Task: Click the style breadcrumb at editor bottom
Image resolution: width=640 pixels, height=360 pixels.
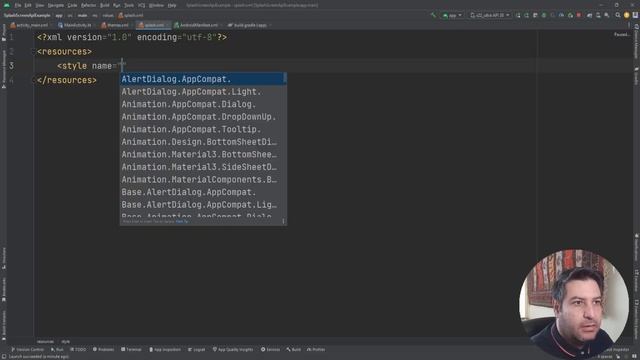Action: [66, 342]
